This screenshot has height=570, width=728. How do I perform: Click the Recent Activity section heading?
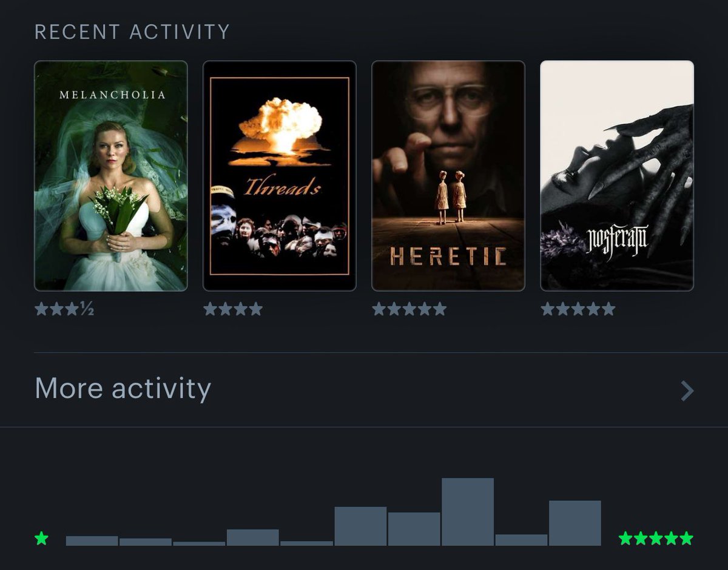132,32
